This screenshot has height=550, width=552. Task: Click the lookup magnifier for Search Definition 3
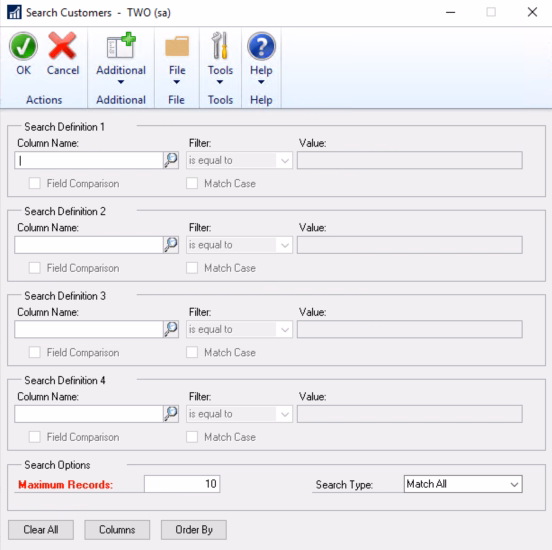tap(171, 329)
